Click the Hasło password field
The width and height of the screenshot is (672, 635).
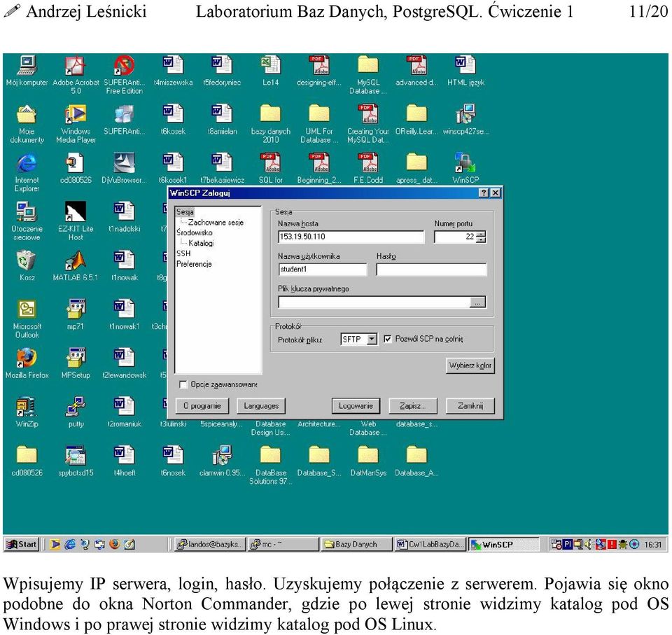click(431, 270)
